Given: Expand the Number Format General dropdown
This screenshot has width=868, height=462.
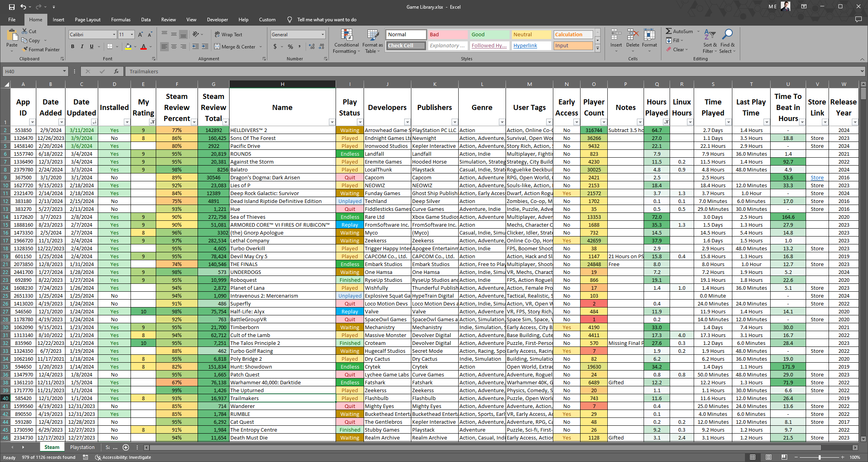Looking at the screenshot, I should click(323, 35).
